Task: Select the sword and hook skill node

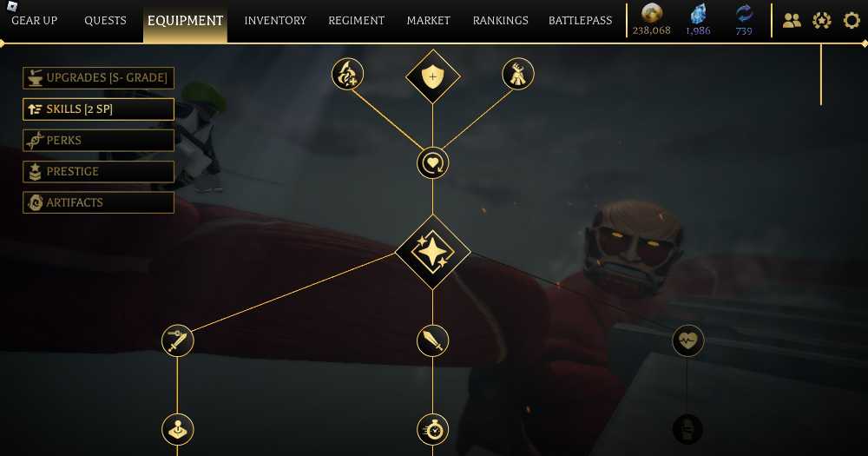Action: click(x=178, y=340)
